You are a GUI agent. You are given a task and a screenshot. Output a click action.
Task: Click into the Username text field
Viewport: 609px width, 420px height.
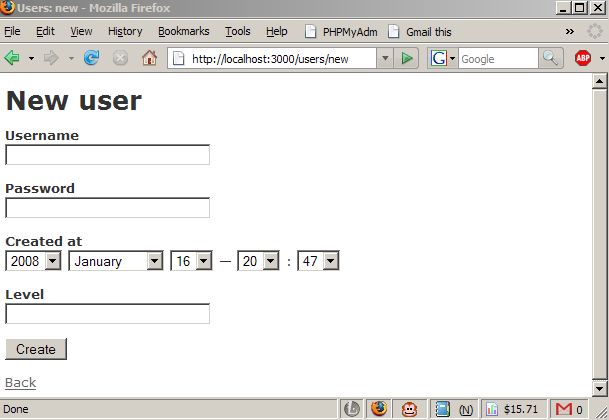pyautogui.click(x=107, y=155)
